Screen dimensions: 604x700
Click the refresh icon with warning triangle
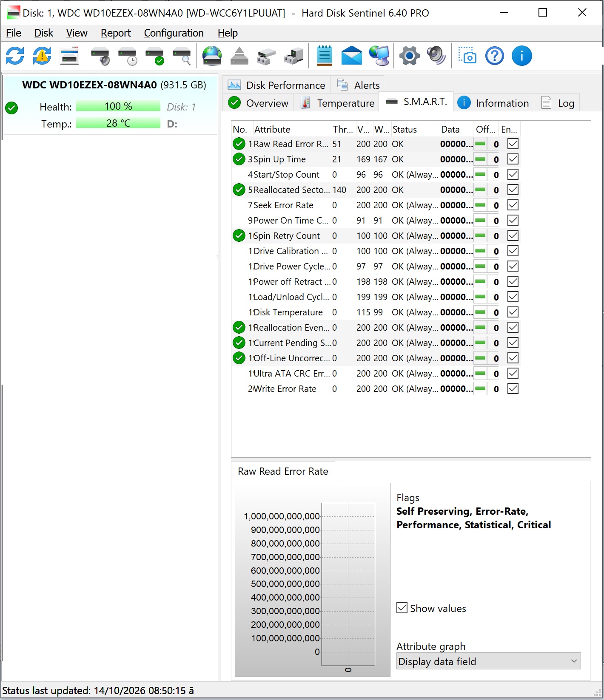(x=42, y=56)
